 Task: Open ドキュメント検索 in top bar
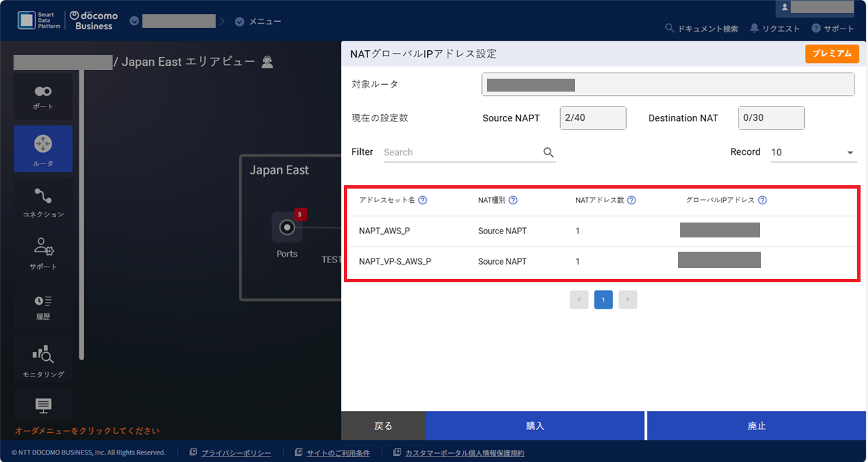click(701, 28)
